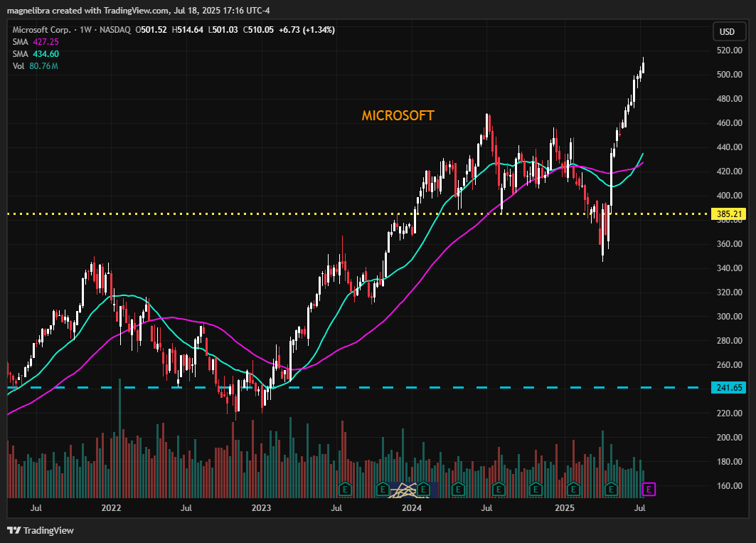The image size is (756, 543).
Task: Click the 2024 time axis label
Action: (x=412, y=507)
